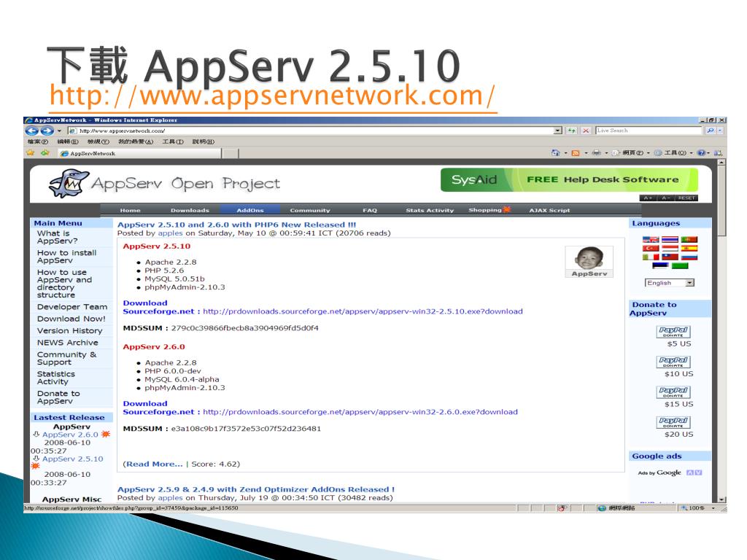The image size is (747, 560).
Task: Click the browser Forward arrow button
Action: [x=47, y=131]
